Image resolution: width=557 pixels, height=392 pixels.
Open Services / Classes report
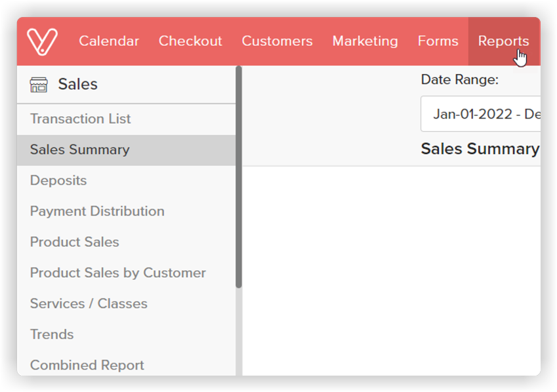tap(89, 304)
